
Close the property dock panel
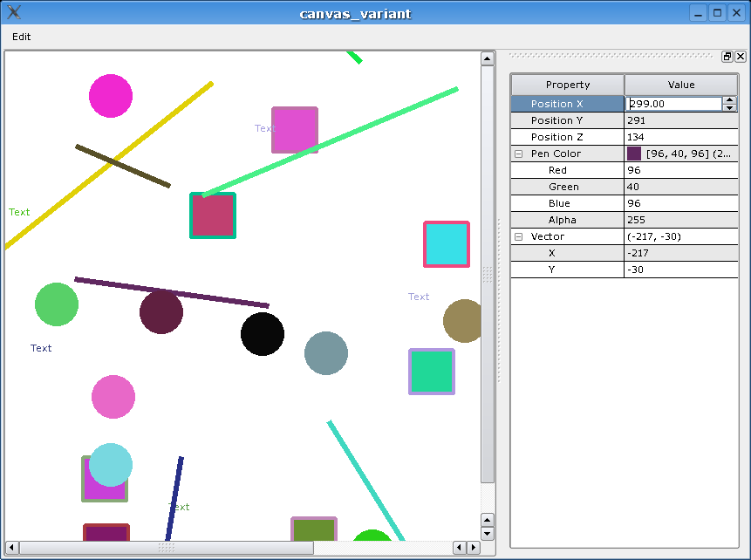click(x=741, y=57)
